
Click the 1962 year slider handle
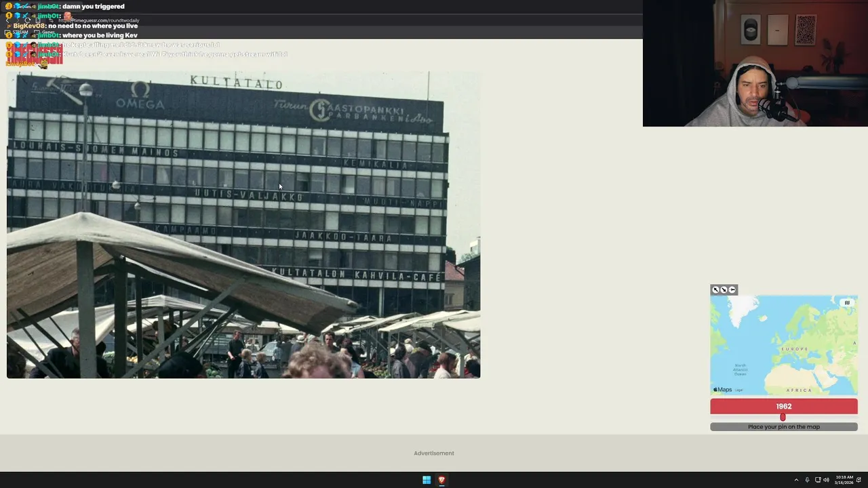click(783, 418)
